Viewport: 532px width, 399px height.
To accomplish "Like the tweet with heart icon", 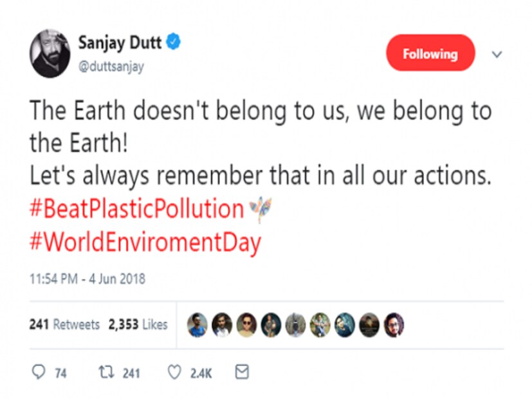I will click(x=174, y=373).
